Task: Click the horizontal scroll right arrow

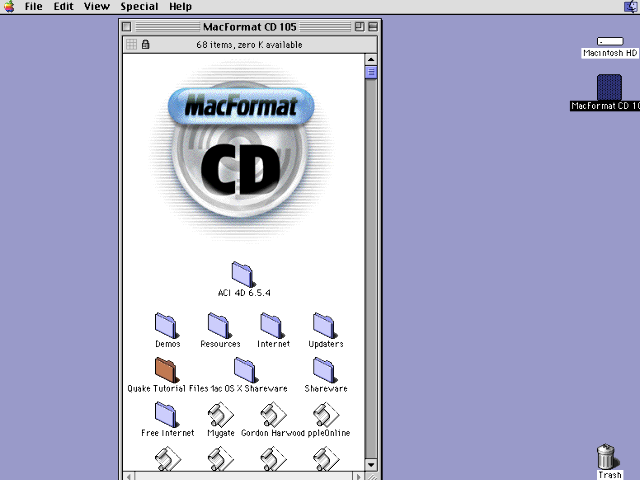Action: click(358, 476)
